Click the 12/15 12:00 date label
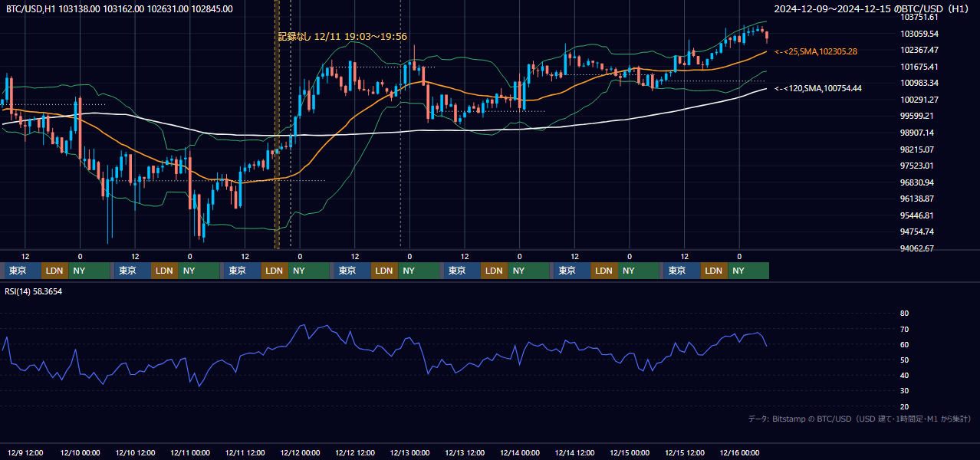The image size is (980, 460). (685, 452)
